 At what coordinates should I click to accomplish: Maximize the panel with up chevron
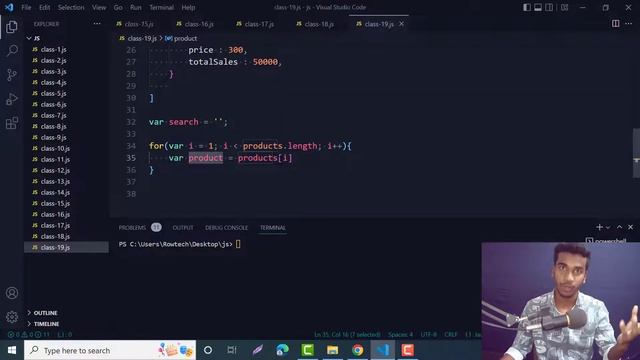(619, 227)
